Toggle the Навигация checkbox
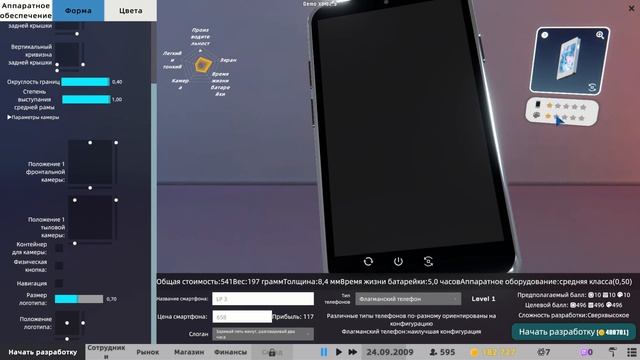The height and width of the screenshot is (360, 640). tap(59, 283)
